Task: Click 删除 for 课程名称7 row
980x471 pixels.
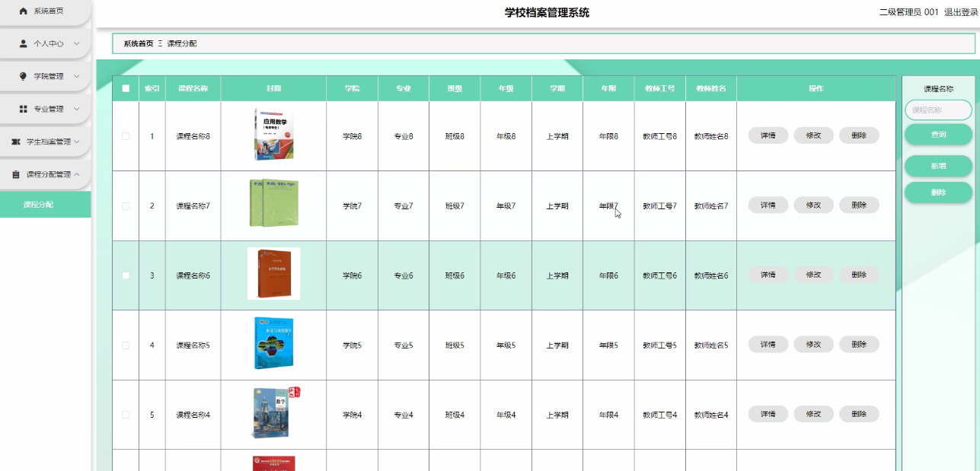Action: pyautogui.click(x=859, y=205)
